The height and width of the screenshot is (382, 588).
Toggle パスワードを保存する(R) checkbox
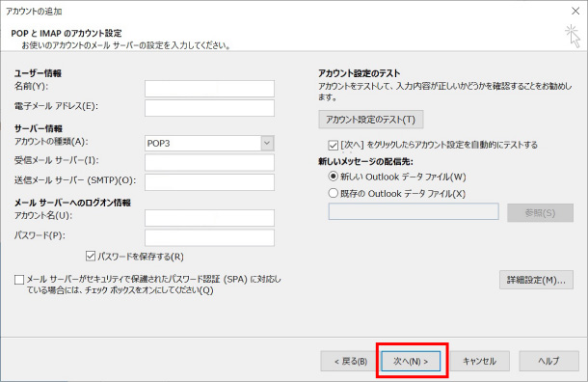(x=91, y=257)
